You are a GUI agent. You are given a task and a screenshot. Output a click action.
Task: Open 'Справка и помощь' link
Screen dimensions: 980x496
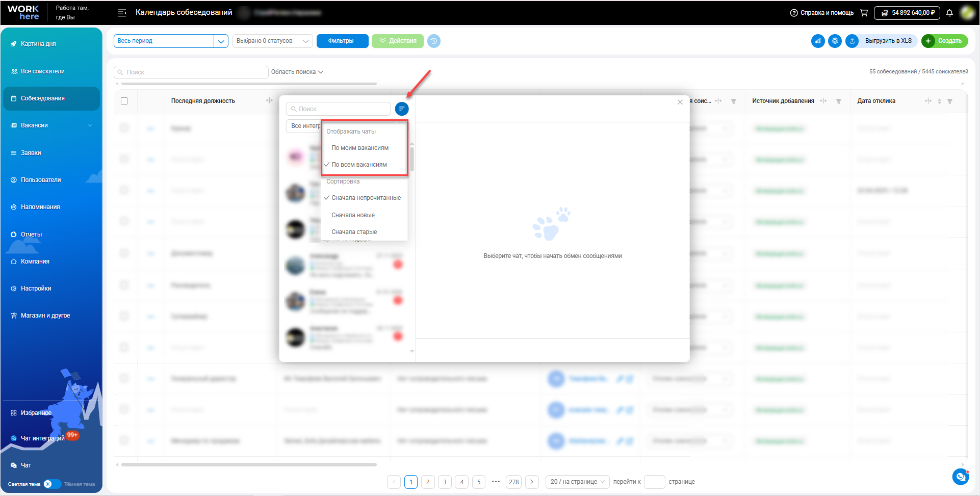pyautogui.click(x=821, y=13)
